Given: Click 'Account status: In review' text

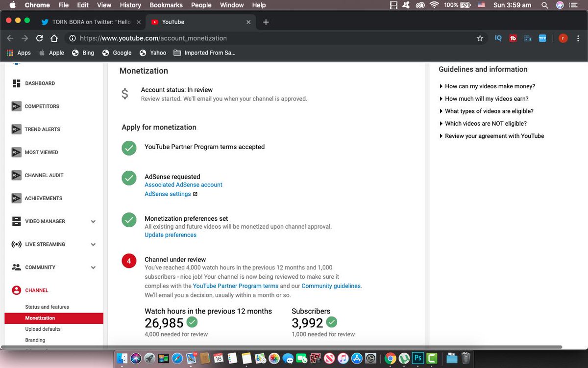Looking at the screenshot, I should point(177,90).
